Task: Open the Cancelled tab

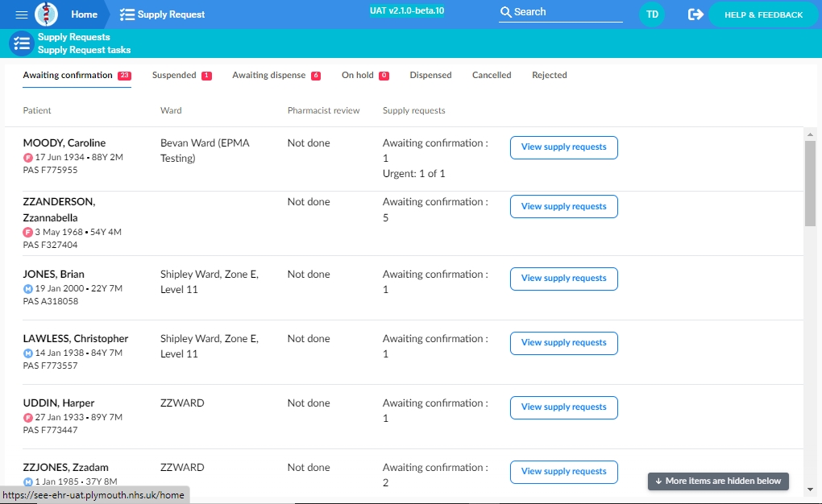Action: [x=492, y=76]
